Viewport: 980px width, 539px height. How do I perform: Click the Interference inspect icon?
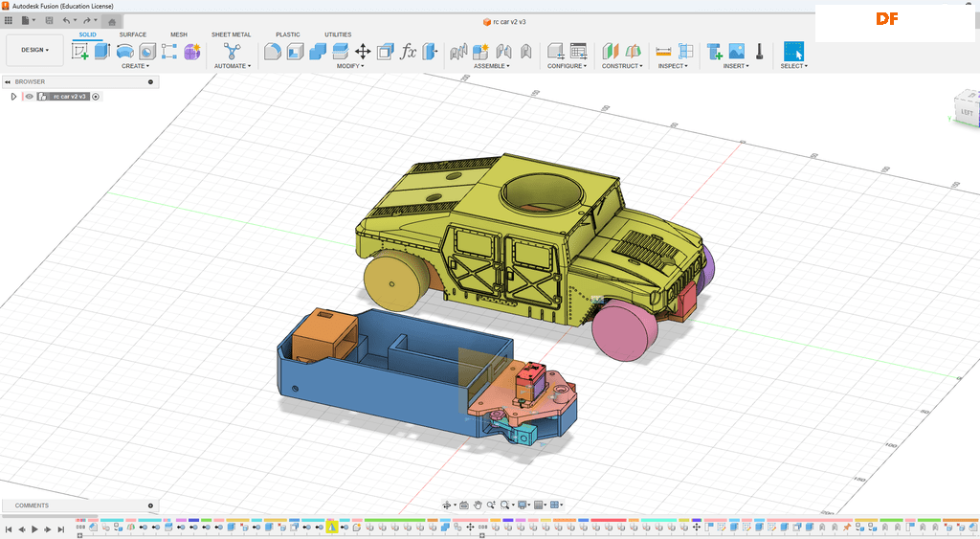coord(685,52)
